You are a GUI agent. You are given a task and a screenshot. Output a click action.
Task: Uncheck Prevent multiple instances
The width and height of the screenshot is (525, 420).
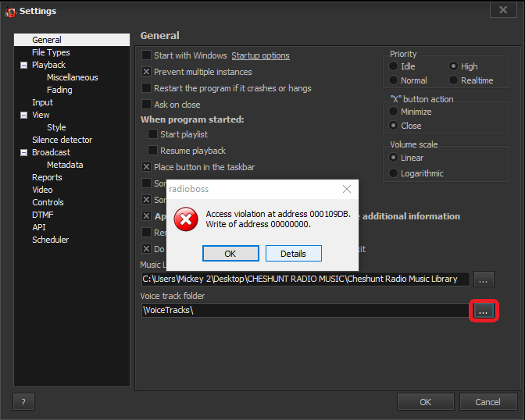click(x=146, y=72)
